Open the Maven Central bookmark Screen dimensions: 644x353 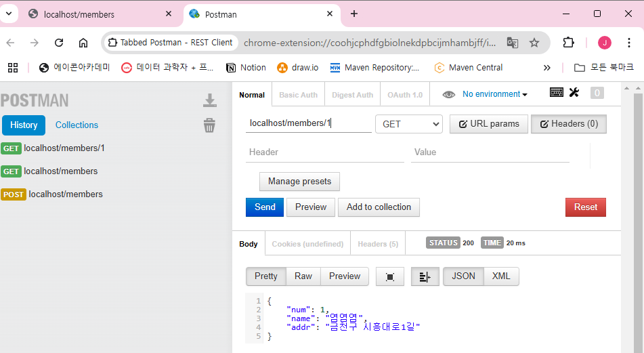468,67
